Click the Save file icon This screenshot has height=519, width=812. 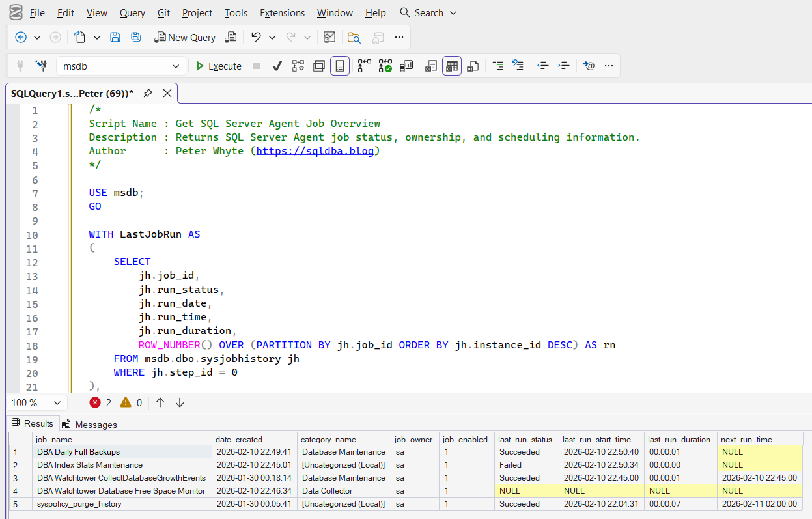coord(115,37)
